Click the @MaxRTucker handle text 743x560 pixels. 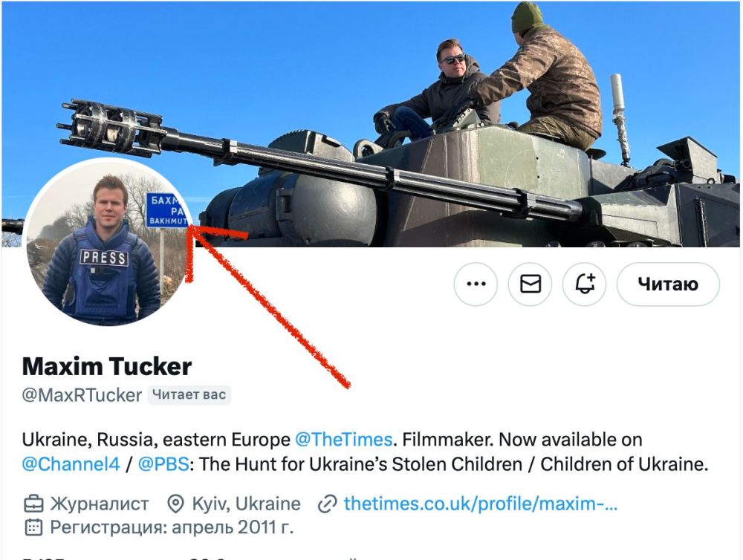tap(82, 394)
